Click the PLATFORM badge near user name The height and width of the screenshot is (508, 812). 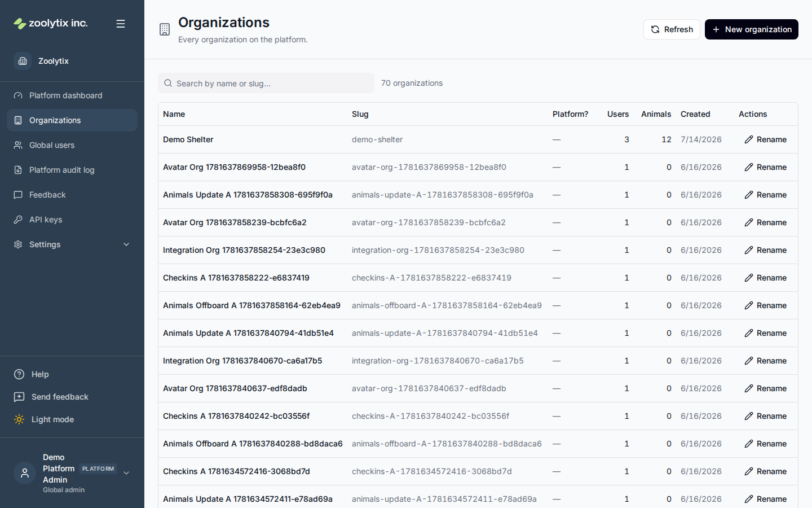click(x=98, y=468)
